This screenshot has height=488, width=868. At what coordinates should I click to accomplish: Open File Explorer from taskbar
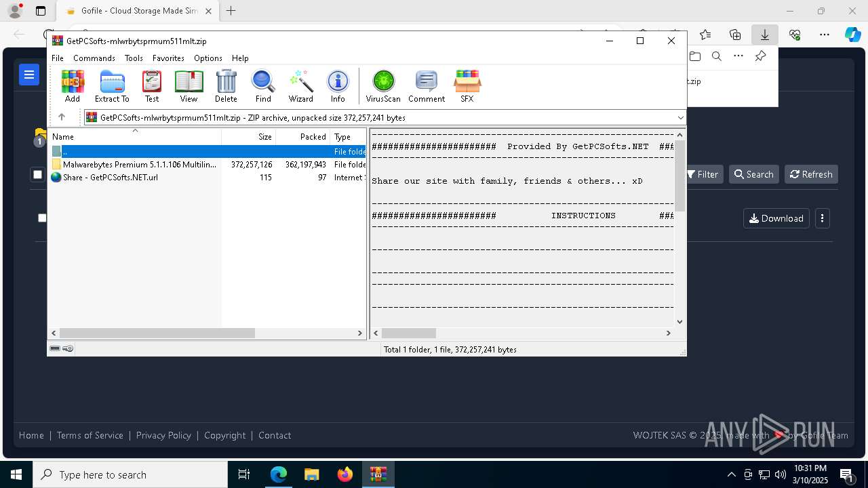(312, 474)
